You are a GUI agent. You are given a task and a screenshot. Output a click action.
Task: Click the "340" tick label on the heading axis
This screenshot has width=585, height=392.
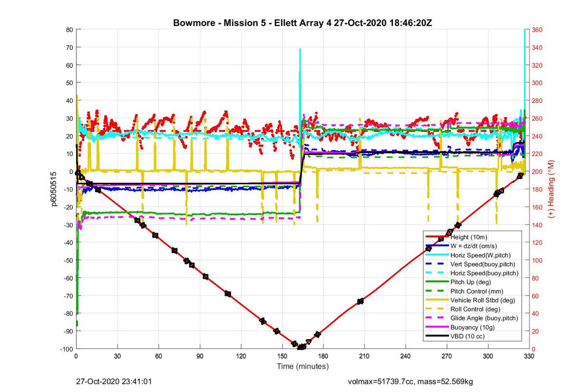pyautogui.click(x=537, y=47)
